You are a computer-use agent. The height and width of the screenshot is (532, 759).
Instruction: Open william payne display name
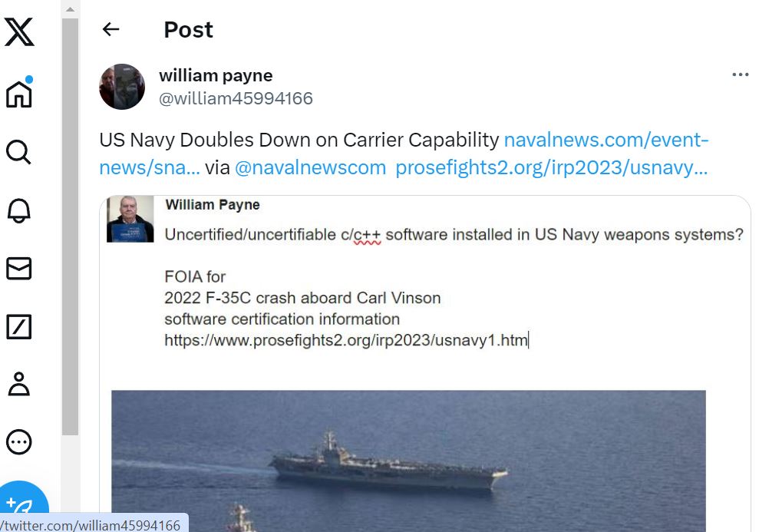pyautogui.click(x=216, y=75)
